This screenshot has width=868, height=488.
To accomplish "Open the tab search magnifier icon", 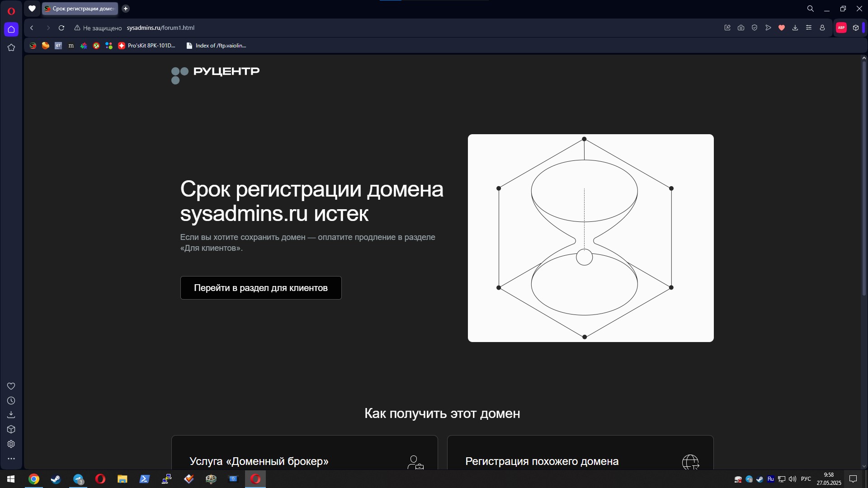I will pos(811,9).
